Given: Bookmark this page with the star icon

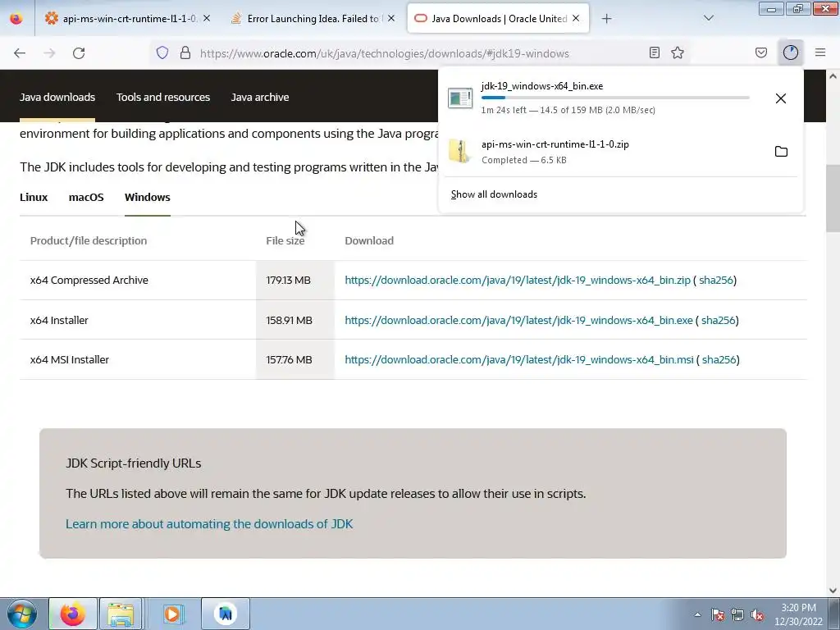Looking at the screenshot, I should (678, 52).
